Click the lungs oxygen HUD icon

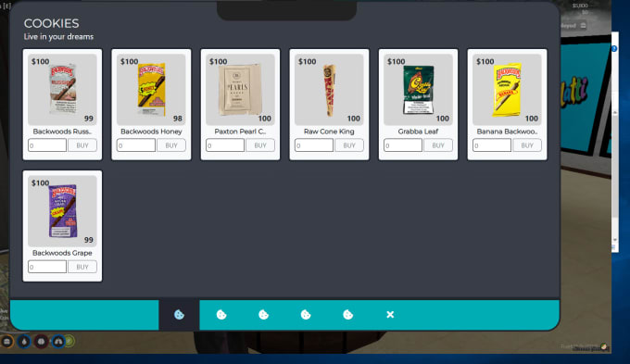58,342
